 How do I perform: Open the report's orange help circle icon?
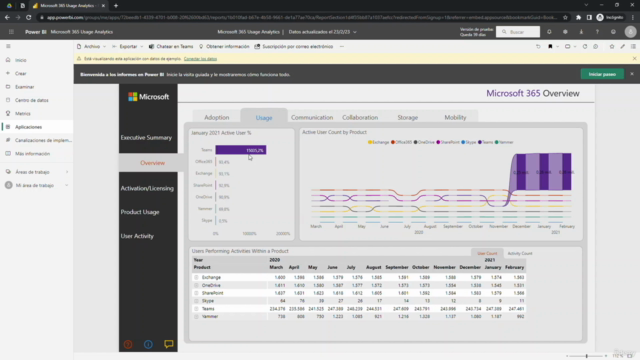click(x=128, y=344)
